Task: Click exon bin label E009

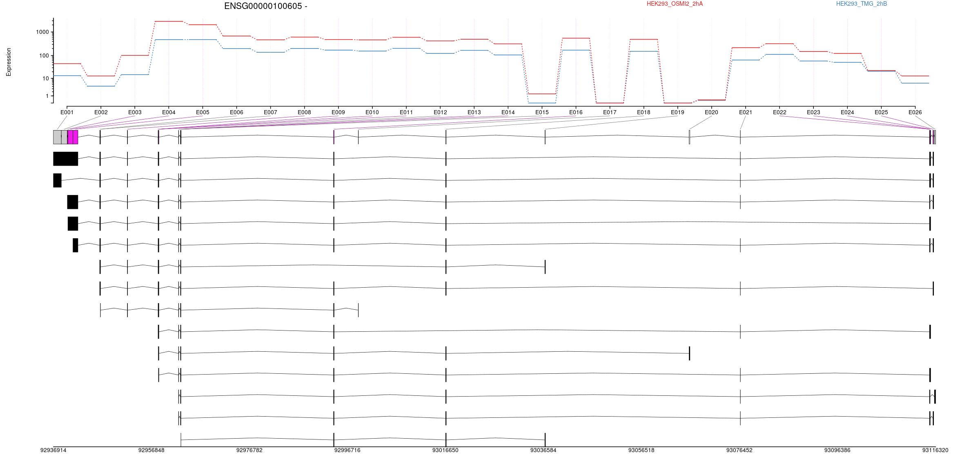Action: [x=338, y=112]
